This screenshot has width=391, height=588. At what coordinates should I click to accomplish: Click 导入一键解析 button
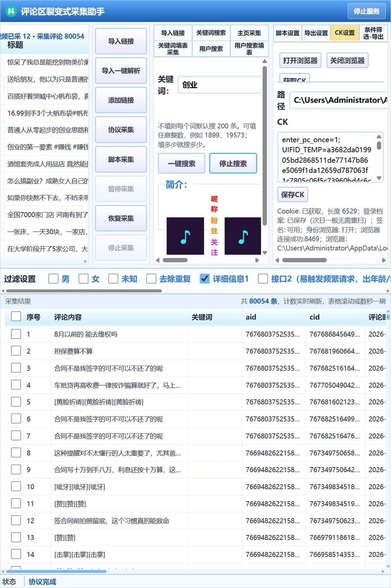pyautogui.click(x=121, y=71)
